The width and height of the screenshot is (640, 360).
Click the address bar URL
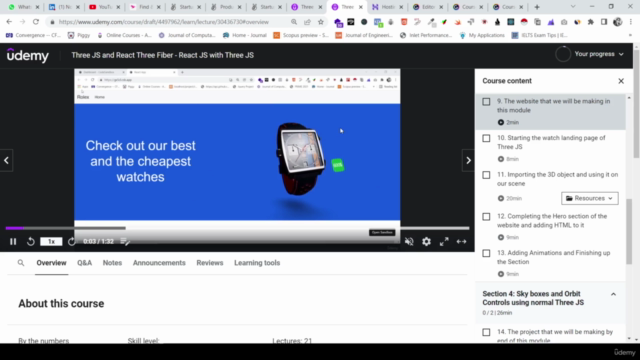163,22
